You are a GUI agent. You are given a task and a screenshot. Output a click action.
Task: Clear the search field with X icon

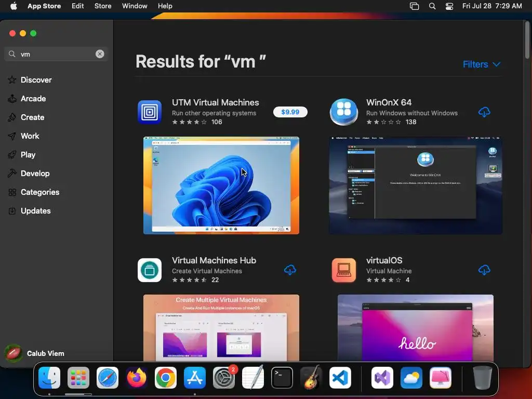tap(100, 54)
